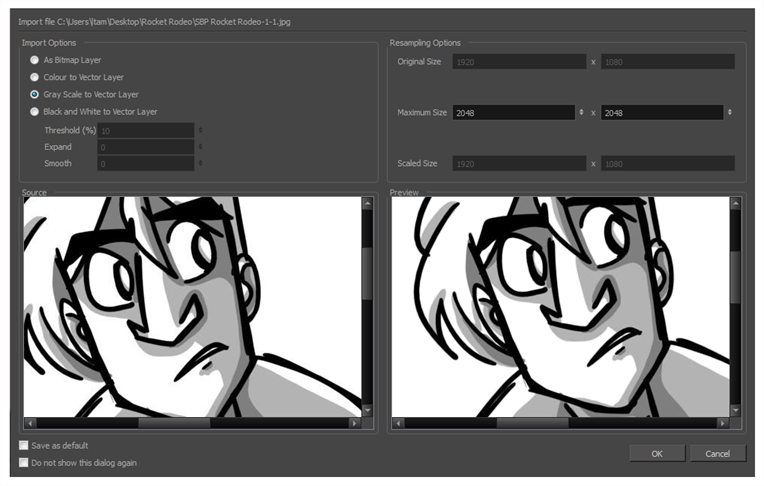Viewport: 764px width, 486px height.
Task: Click the Source panel scroll left arrow
Action: click(30, 423)
